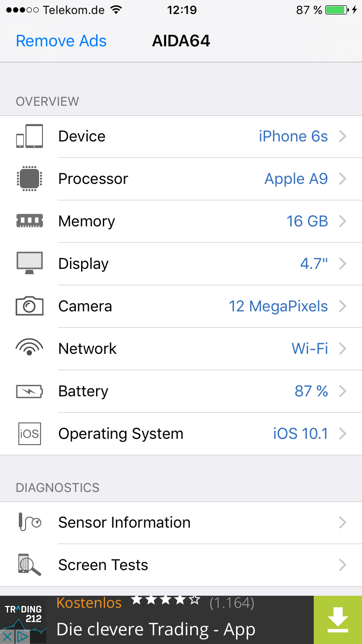Tap the Network Wi-Fi signal icon

(x=29, y=347)
